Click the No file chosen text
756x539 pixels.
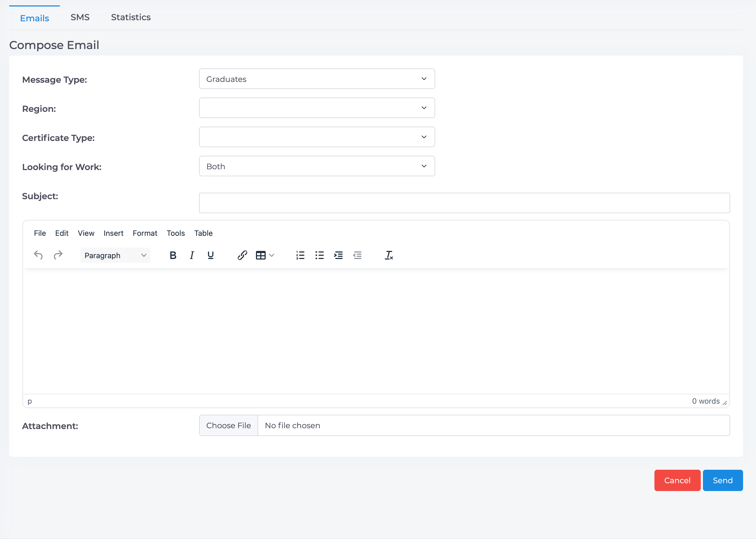(x=293, y=426)
